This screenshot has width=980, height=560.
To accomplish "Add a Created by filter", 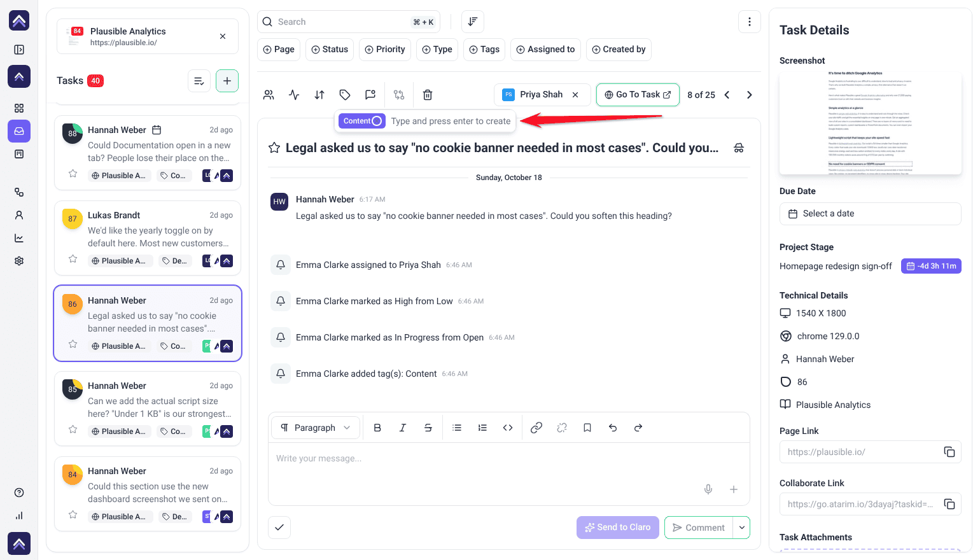I will (x=619, y=50).
